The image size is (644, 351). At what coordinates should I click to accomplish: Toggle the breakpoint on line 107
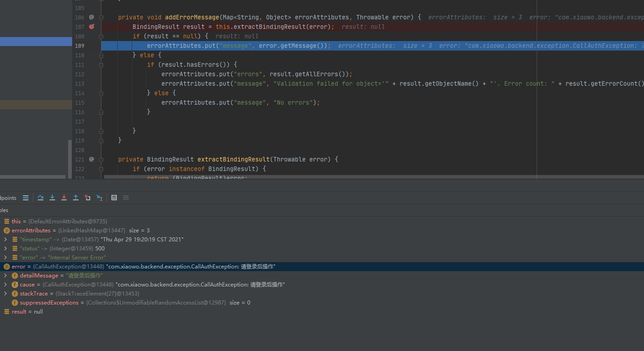(92, 27)
